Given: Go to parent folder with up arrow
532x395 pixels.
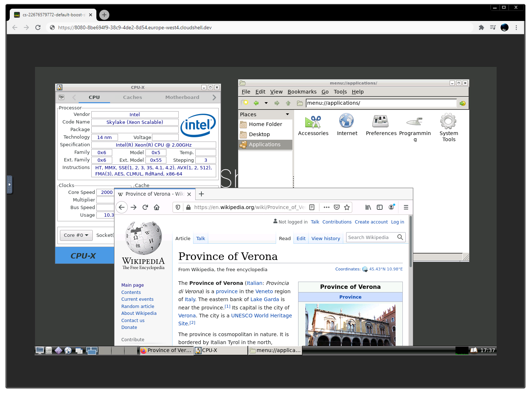Looking at the screenshot, I should pyautogui.click(x=288, y=103).
